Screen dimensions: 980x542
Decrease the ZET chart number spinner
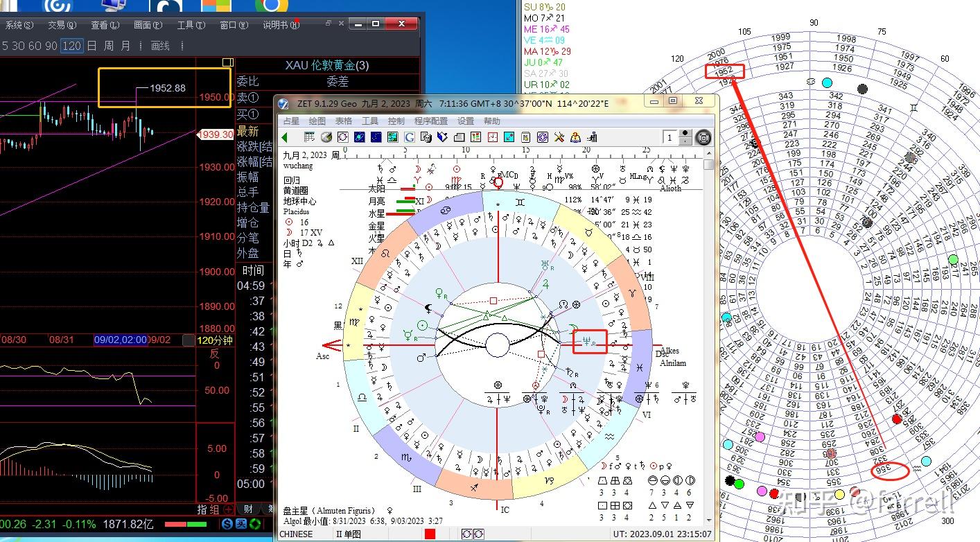tap(685, 141)
